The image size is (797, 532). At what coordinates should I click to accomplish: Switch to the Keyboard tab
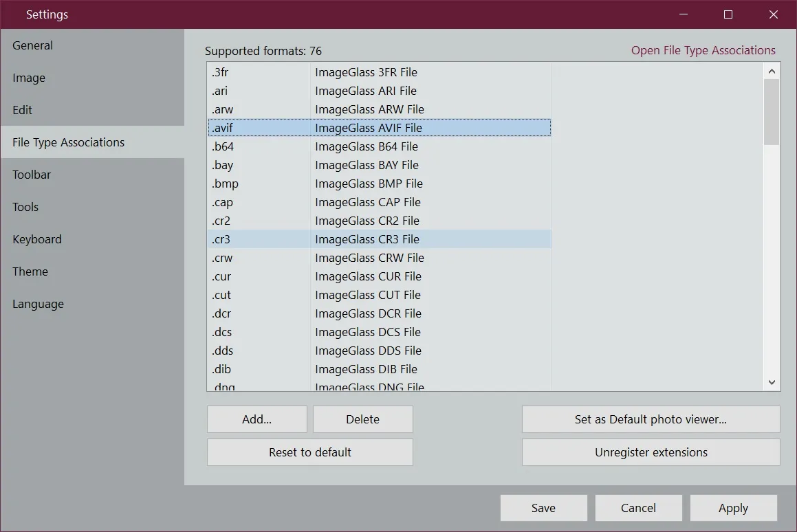point(92,239)
